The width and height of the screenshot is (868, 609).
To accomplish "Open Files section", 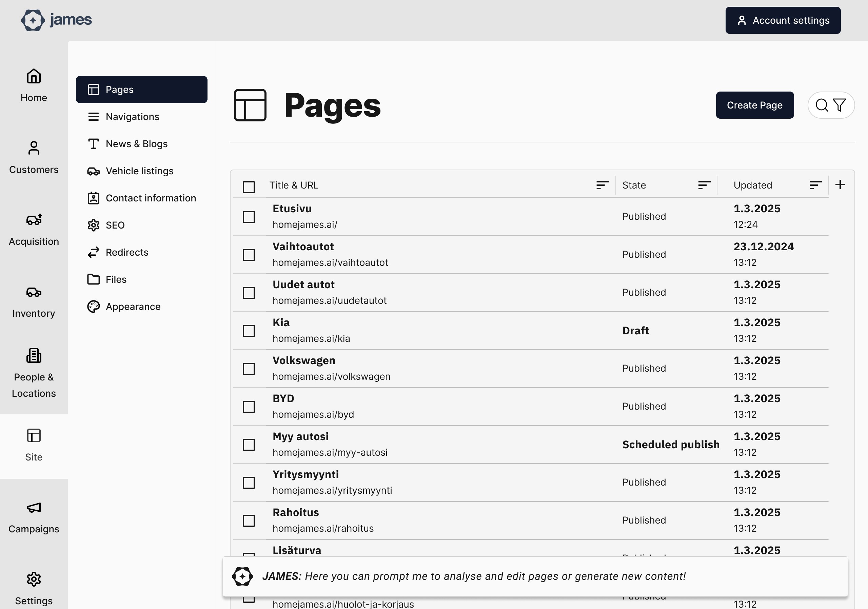I will pyautogui.click(x=141, y=280).
